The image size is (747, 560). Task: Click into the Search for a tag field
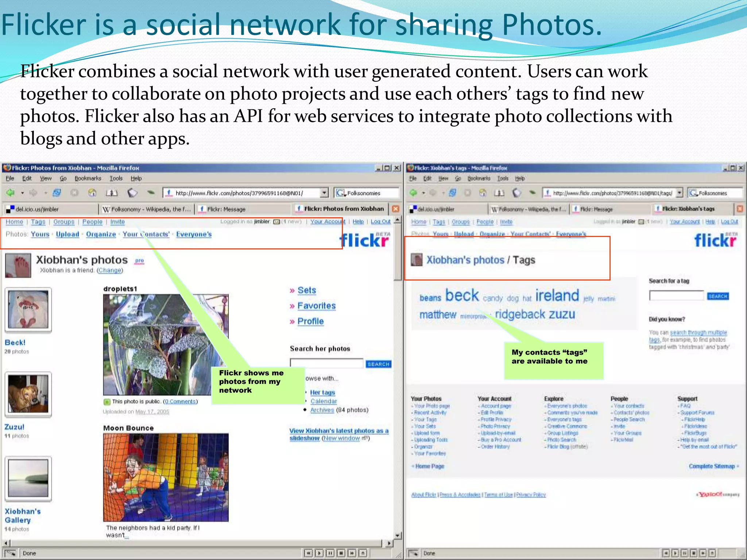point(676,296)
